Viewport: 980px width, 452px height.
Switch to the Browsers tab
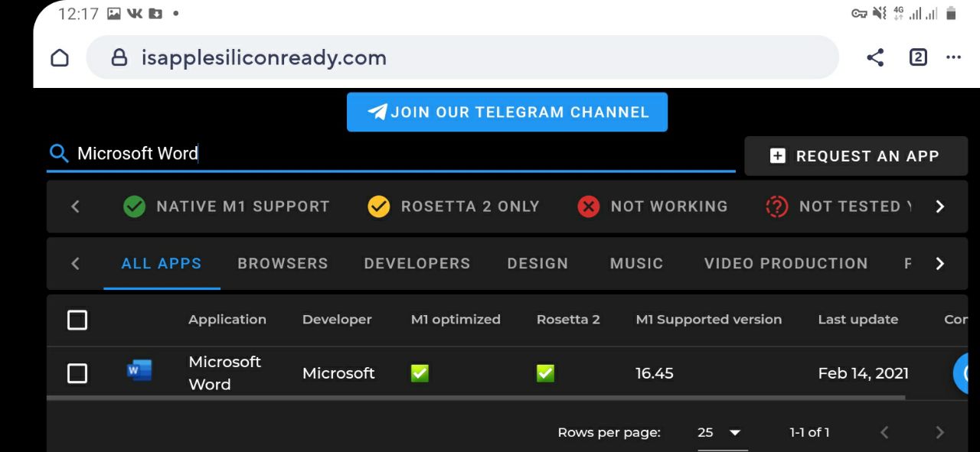(283, 263)
